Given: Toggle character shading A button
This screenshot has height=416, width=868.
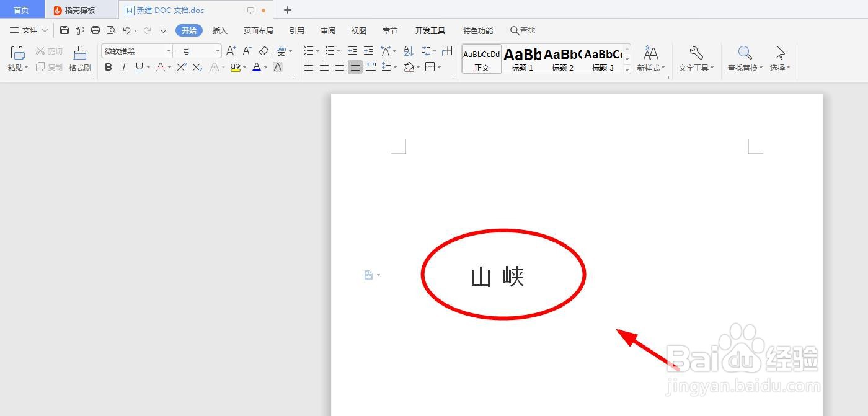Looking at the screenshot, I should tap(278, 67).
